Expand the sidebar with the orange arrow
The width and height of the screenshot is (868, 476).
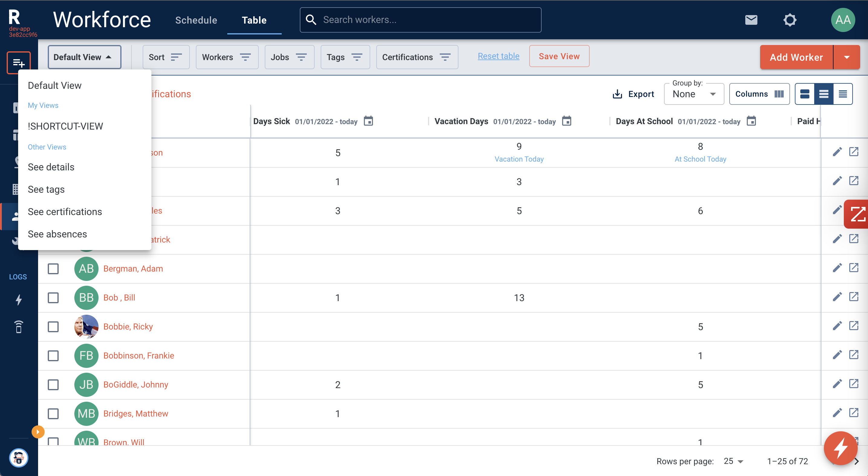coord(38,432)
